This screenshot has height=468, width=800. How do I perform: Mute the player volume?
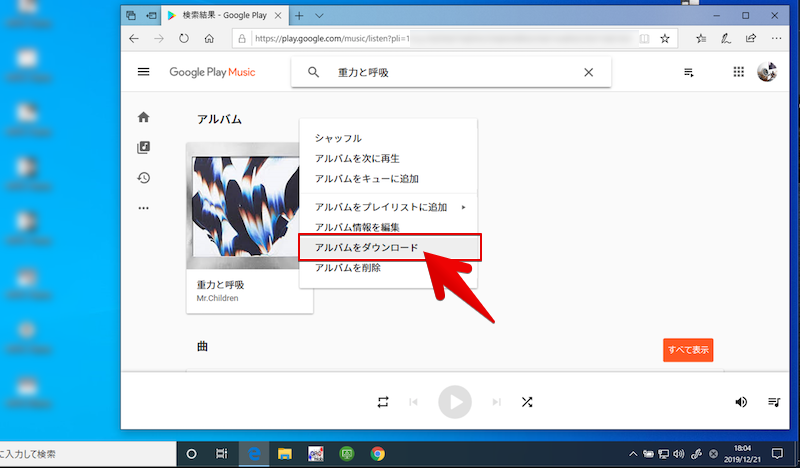tap(741, 402)
